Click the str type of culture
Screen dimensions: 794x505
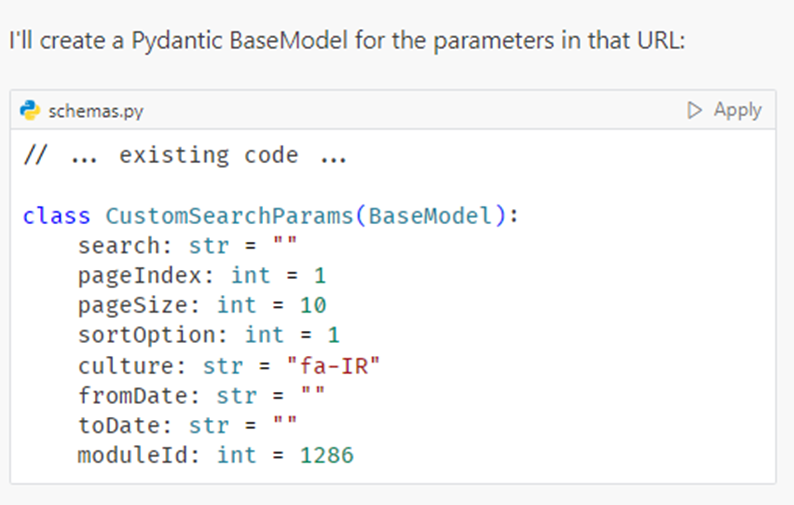tap(222, 365)
